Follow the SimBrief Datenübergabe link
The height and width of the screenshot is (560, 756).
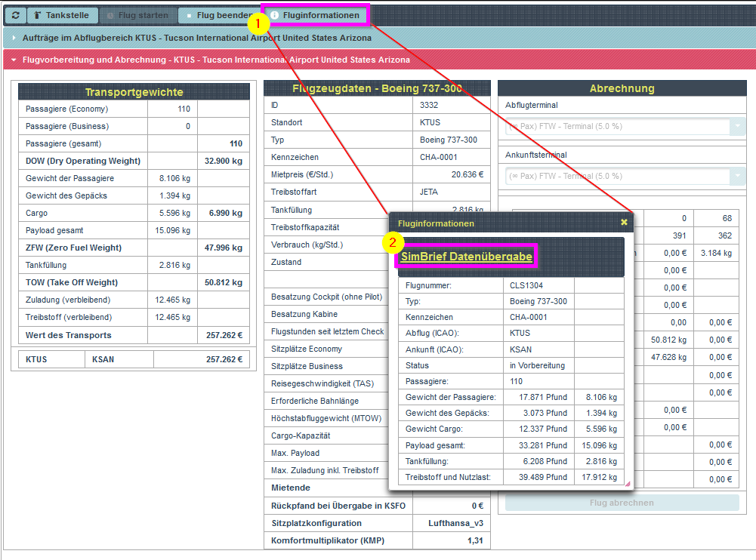click(466, 257)
